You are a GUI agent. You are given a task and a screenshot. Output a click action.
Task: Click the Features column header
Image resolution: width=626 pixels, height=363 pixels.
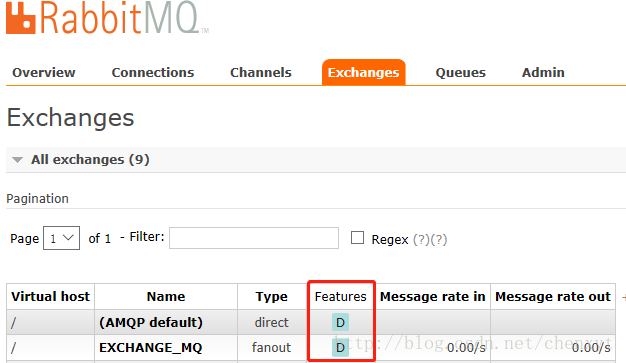(341, 297)
